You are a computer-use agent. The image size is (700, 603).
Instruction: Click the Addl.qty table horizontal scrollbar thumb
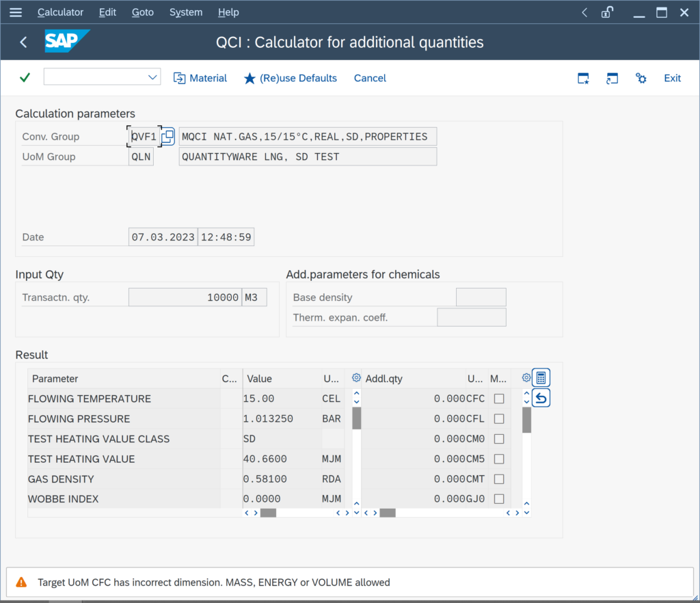click(388, 513)
